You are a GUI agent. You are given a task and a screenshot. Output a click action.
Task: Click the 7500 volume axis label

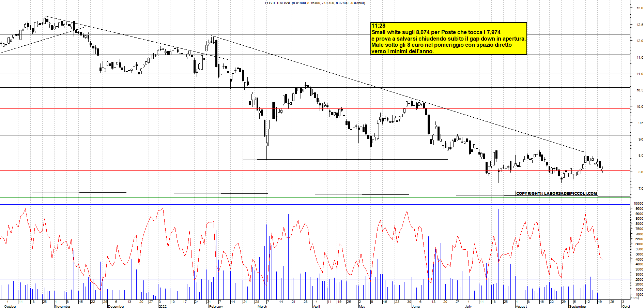(639, 229)
